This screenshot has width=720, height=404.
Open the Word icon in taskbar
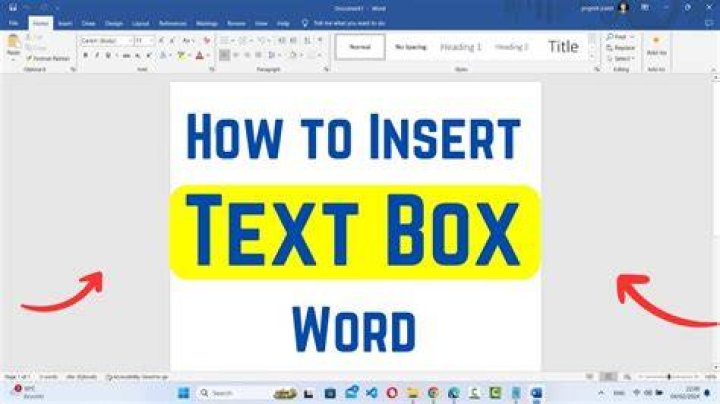coord(536,393)
